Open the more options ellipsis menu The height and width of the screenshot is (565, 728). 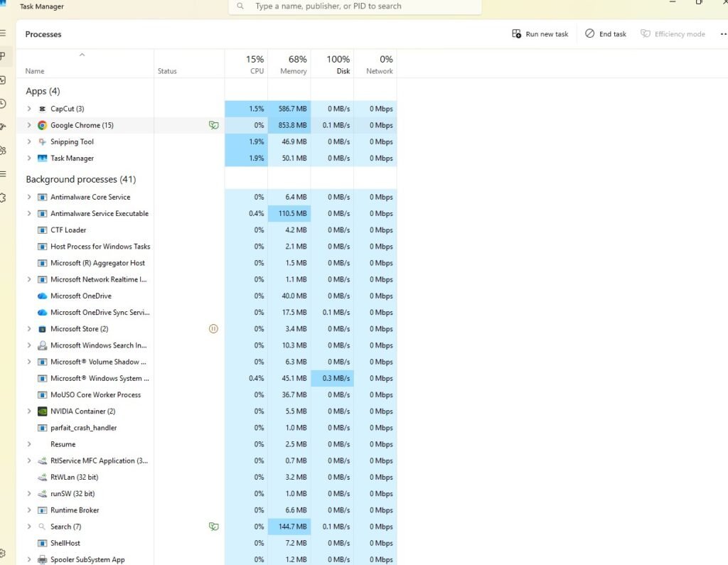point(723,33)
